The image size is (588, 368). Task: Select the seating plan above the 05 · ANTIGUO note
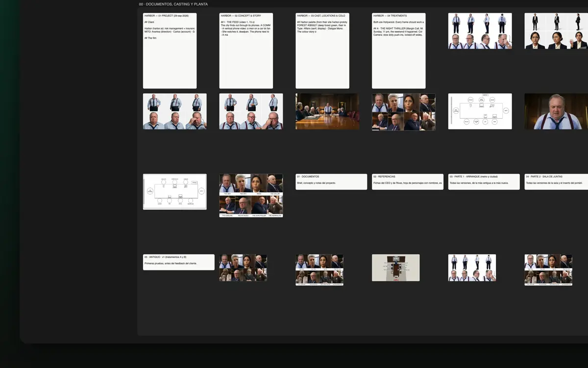point(175,192)
